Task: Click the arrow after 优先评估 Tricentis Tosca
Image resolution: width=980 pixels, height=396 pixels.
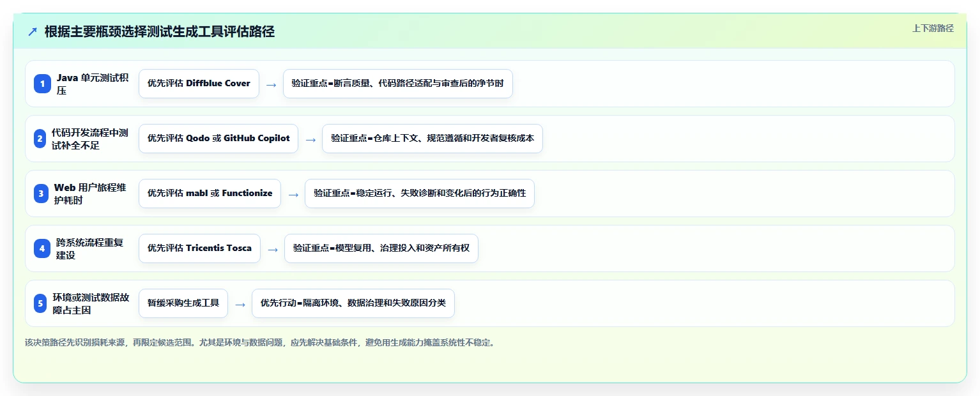Action: 272,249
